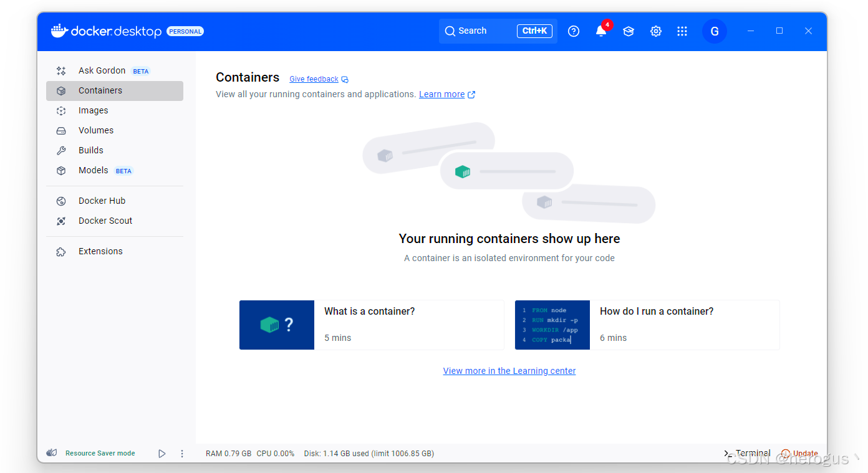
Task: Click the Update icon in status bar
Action: click(x=785, y=454)
